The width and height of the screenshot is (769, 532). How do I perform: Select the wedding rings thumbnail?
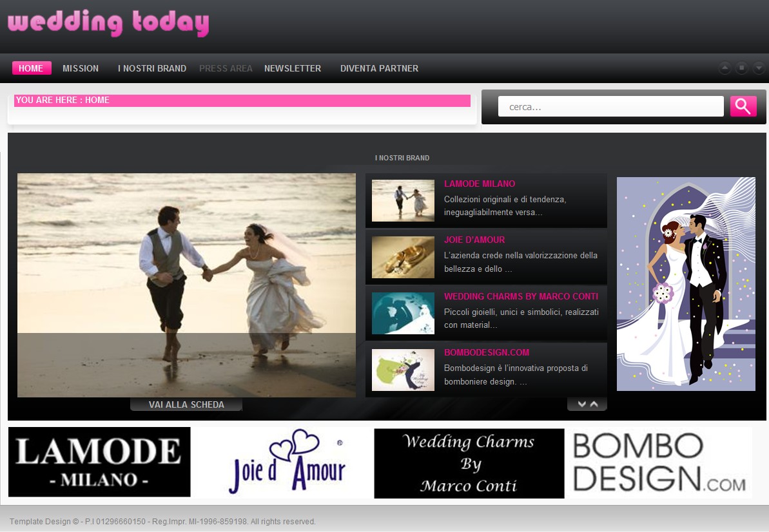pos(403,257)
